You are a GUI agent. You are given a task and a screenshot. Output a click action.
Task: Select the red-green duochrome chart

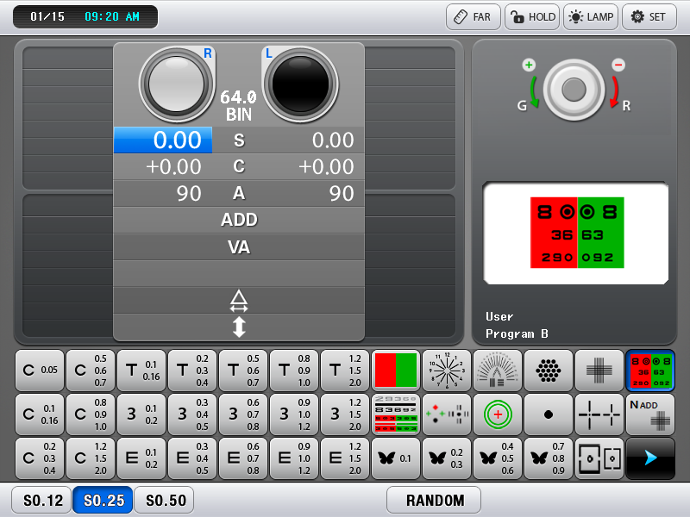coord(396,371)
